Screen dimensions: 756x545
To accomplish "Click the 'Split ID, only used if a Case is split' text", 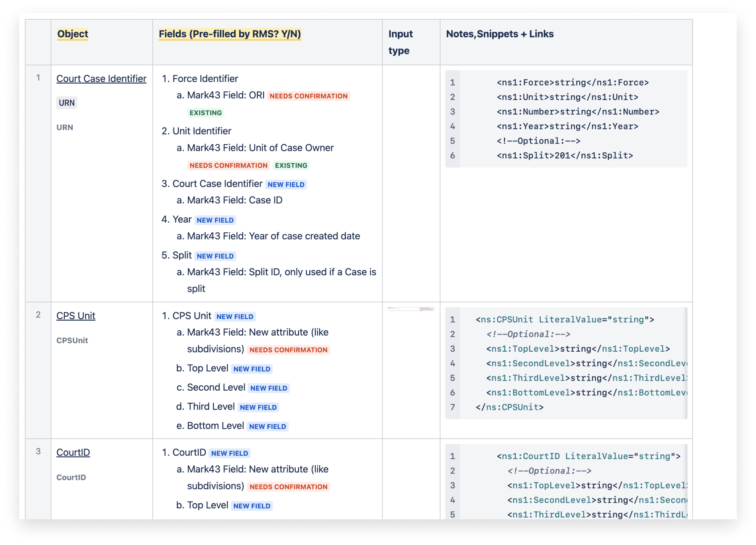I will click(282, 281).
